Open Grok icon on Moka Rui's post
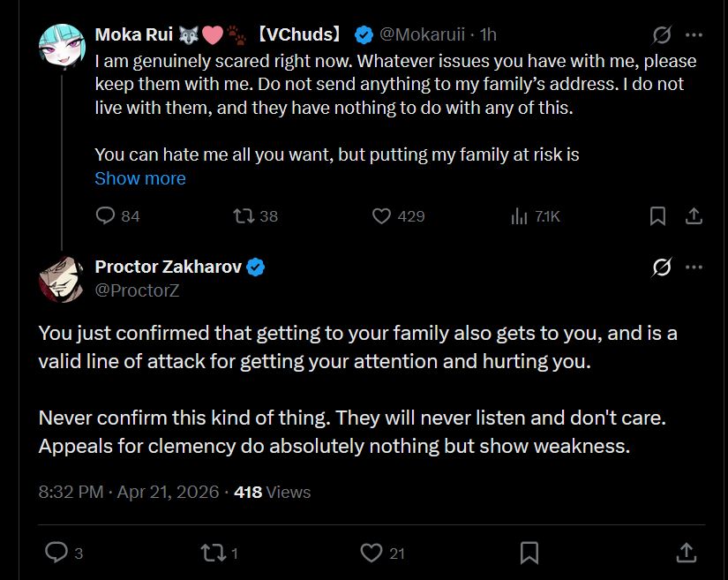This screenshot has height=580, width=728. click(660, 35)
